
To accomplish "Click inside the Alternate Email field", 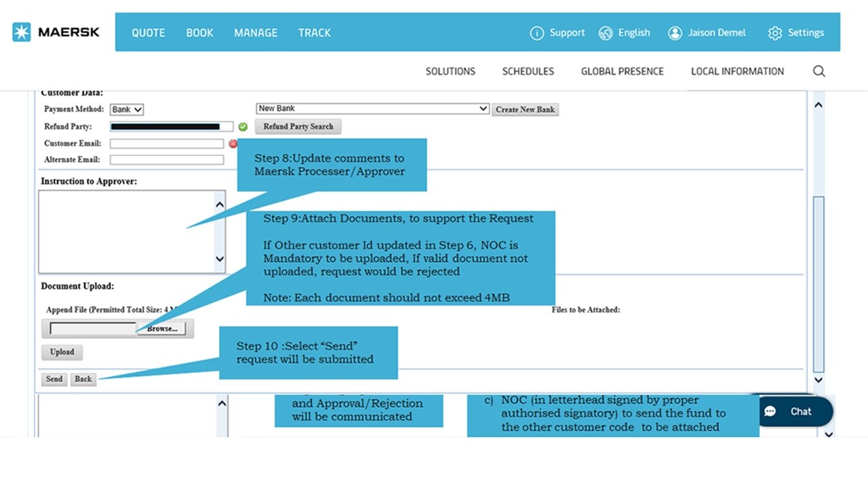I will (166, 159).
